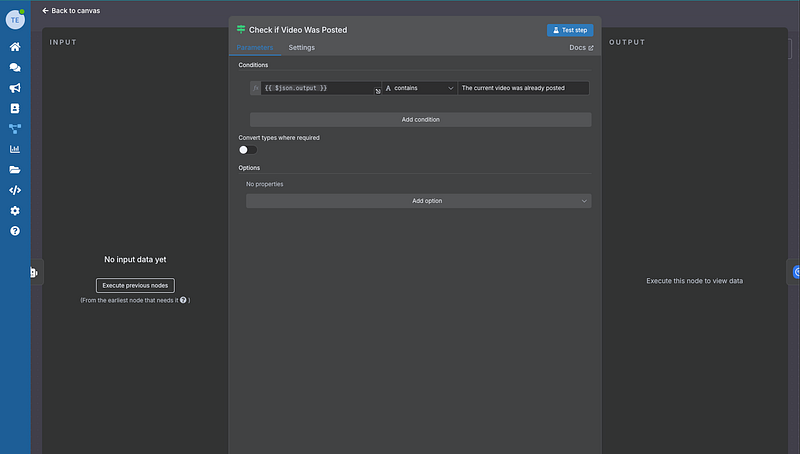The image size is (800, 454).
Task: Open the code brackets icon
Action: point(15,190)
